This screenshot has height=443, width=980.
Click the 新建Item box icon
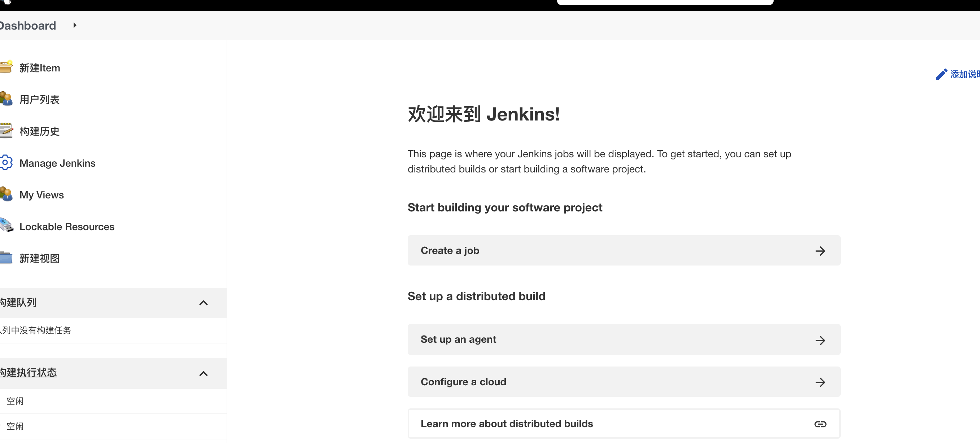(x=6, y=67)
